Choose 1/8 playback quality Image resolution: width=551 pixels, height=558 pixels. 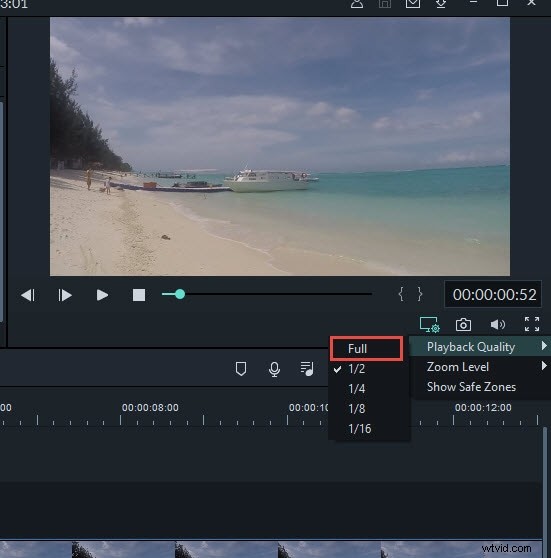[369, 409]
